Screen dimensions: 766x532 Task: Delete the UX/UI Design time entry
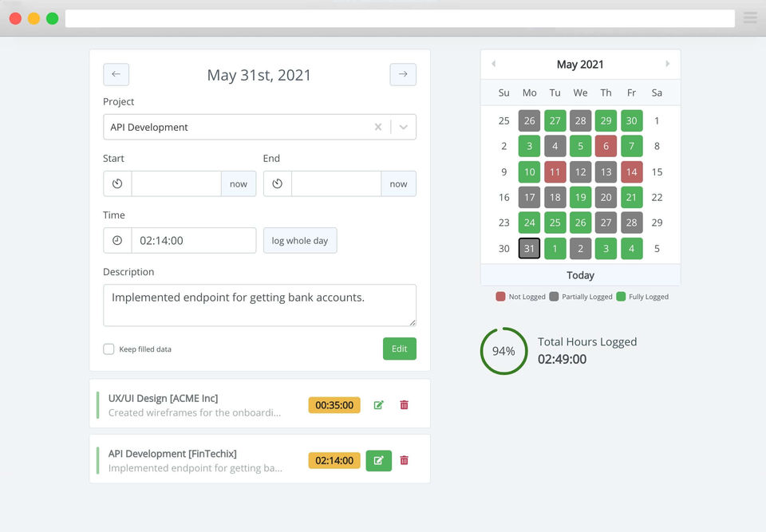[x=404, y=405]
